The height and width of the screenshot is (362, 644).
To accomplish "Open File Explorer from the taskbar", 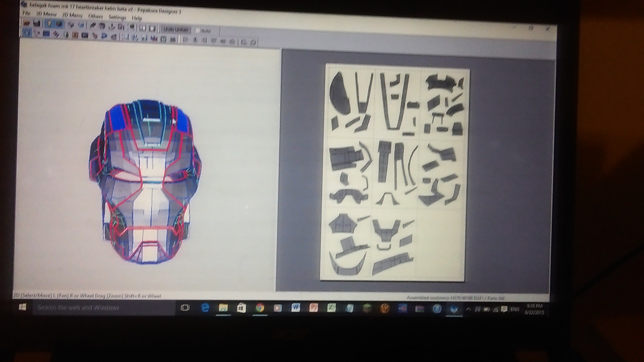I will tap(223, 308).
